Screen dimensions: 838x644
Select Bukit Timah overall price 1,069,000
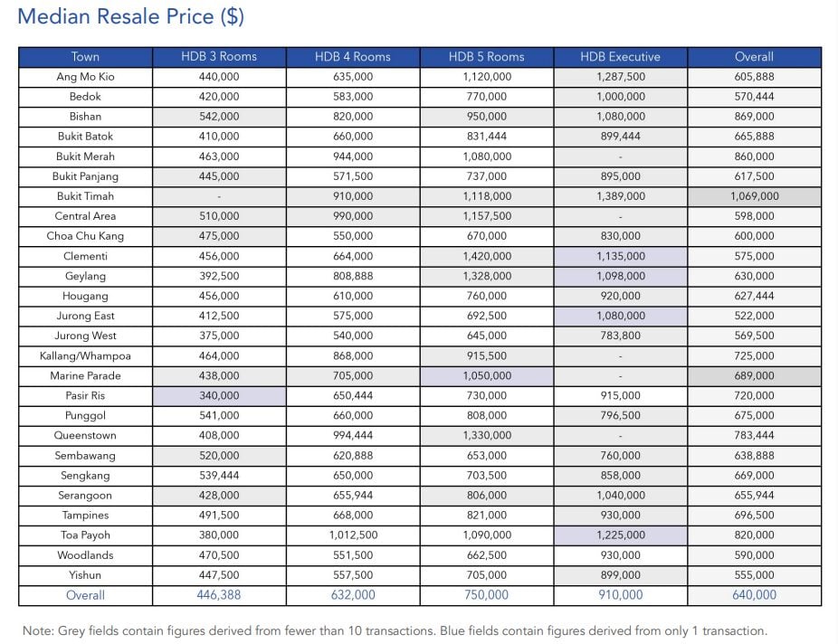pyautogui.click(x=754, y=196)
